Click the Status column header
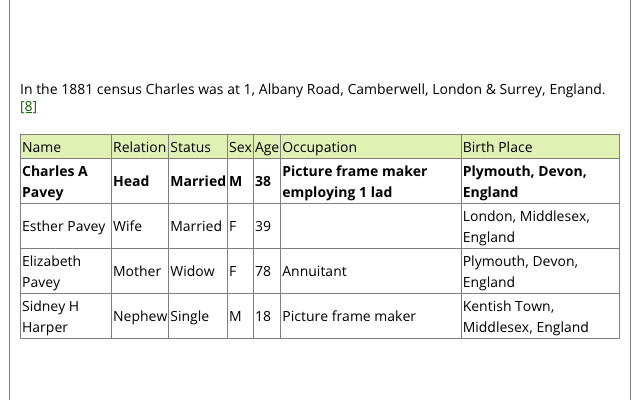Image resolution: width=640 pixels, height=400 pixels. 198,147
